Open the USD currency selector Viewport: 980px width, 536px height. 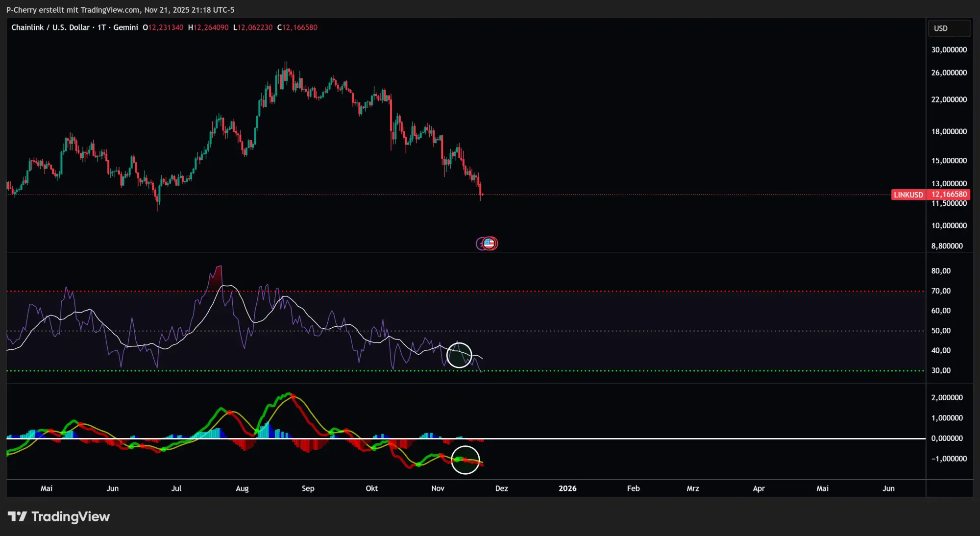(x=949, y=28)
